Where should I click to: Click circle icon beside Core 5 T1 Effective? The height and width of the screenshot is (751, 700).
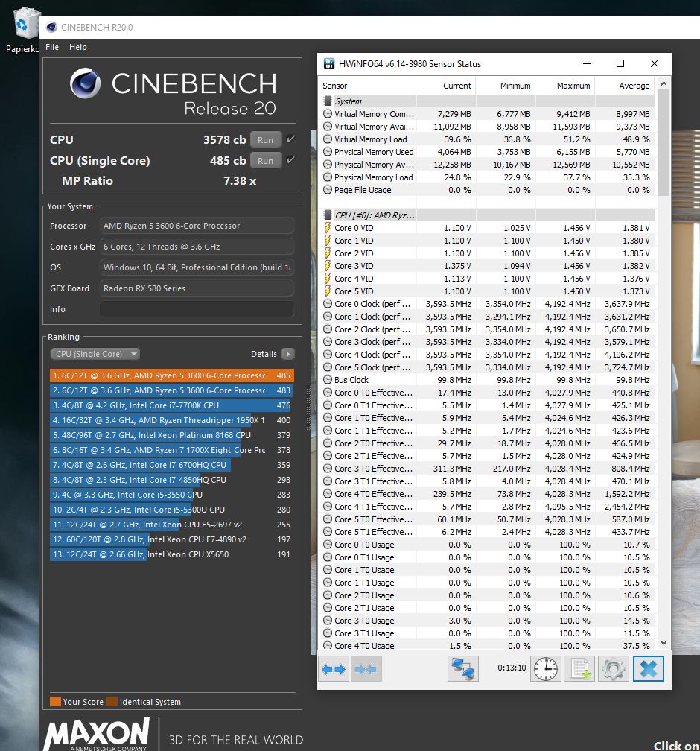click(x=328, y=532)
